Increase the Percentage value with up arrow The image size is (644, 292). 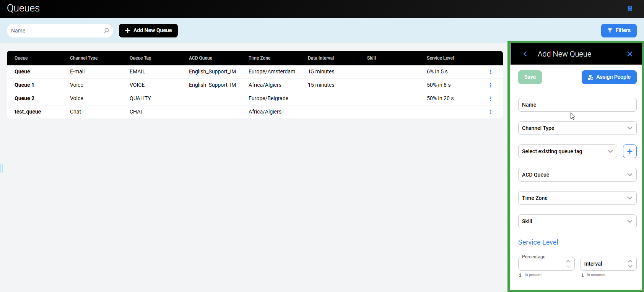568,261
